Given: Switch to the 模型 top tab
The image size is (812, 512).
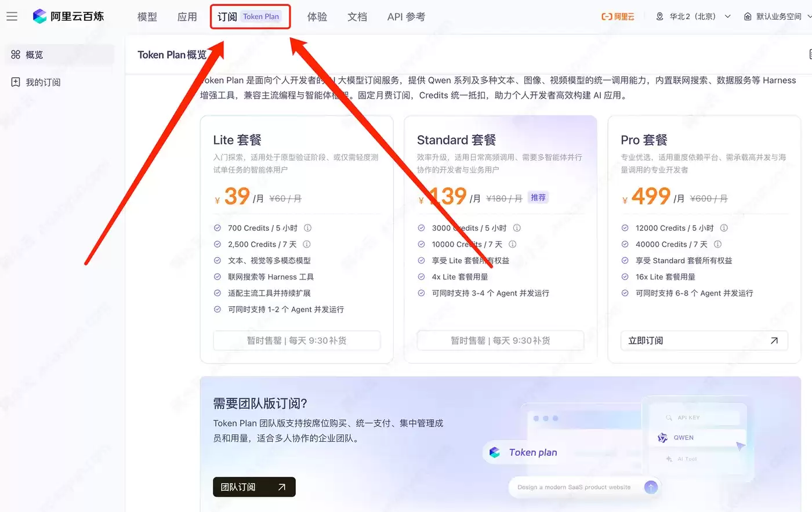Looking at the screenshot, I should tap(147, 17).
